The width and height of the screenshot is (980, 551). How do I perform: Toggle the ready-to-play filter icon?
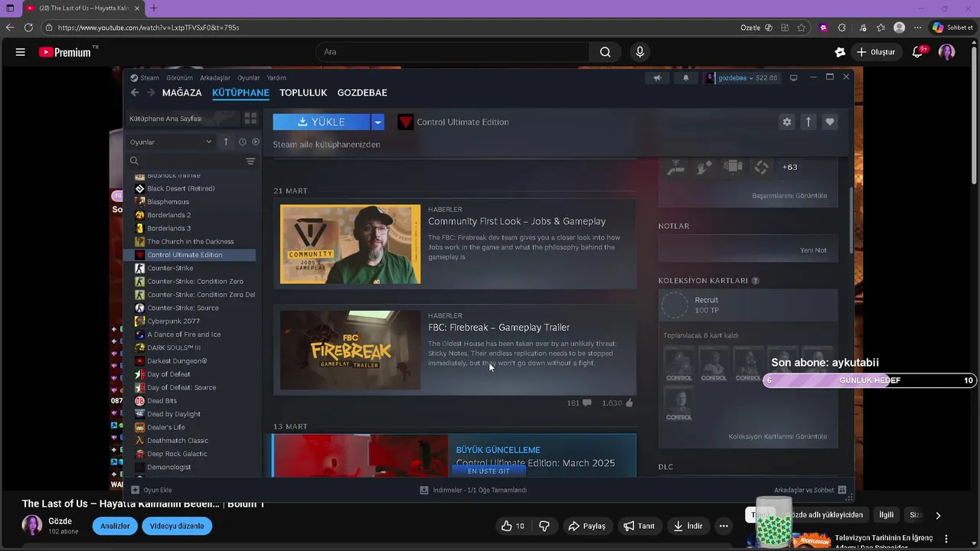256,142
